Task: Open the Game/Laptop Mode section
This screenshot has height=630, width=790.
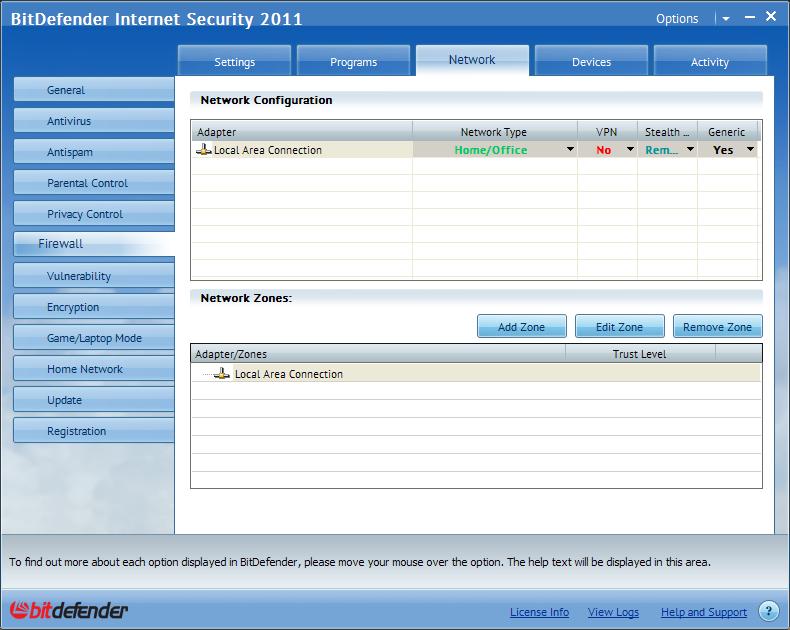Action: 94,338
